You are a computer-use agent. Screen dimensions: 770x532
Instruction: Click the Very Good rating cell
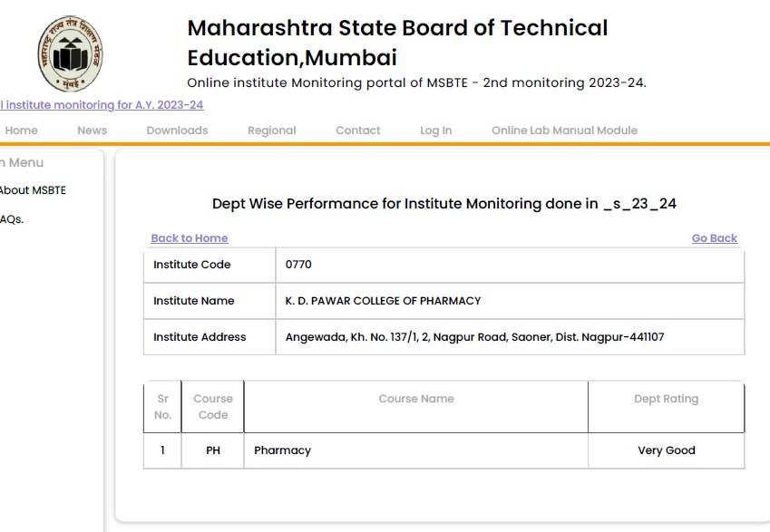pos(667,450)
